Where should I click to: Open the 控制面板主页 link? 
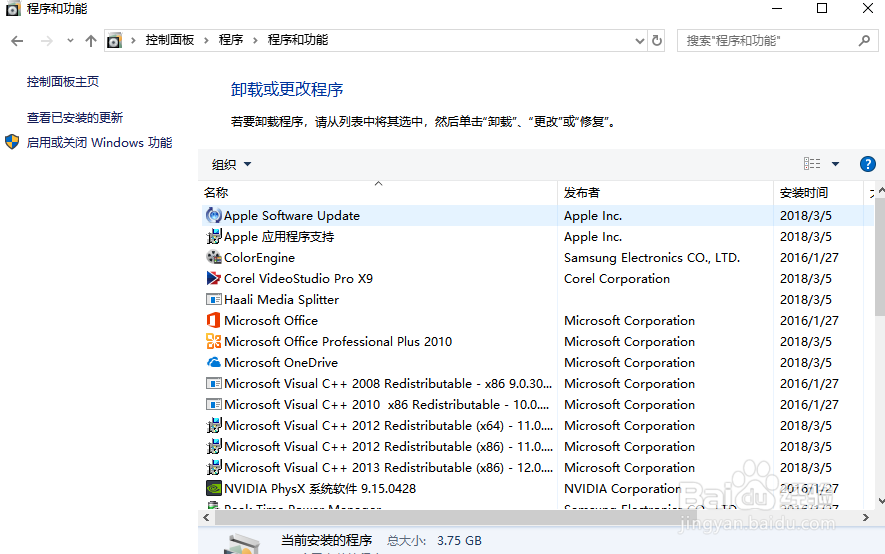click(63, 82)
